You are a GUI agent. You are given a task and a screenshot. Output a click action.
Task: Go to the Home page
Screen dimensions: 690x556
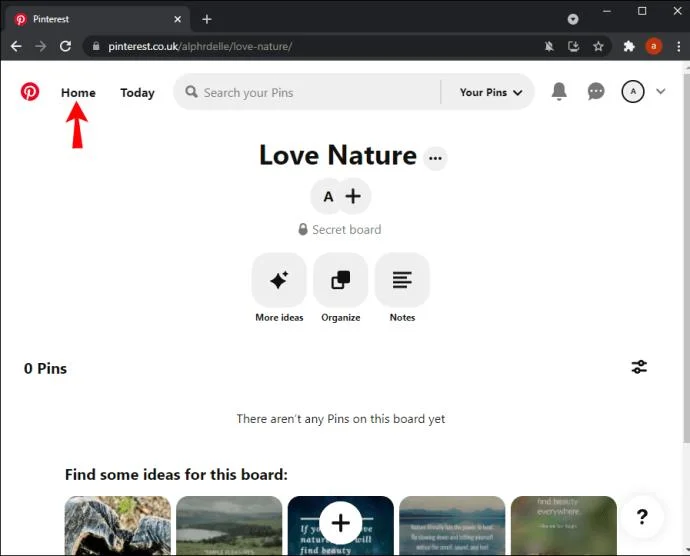[78, 92]
